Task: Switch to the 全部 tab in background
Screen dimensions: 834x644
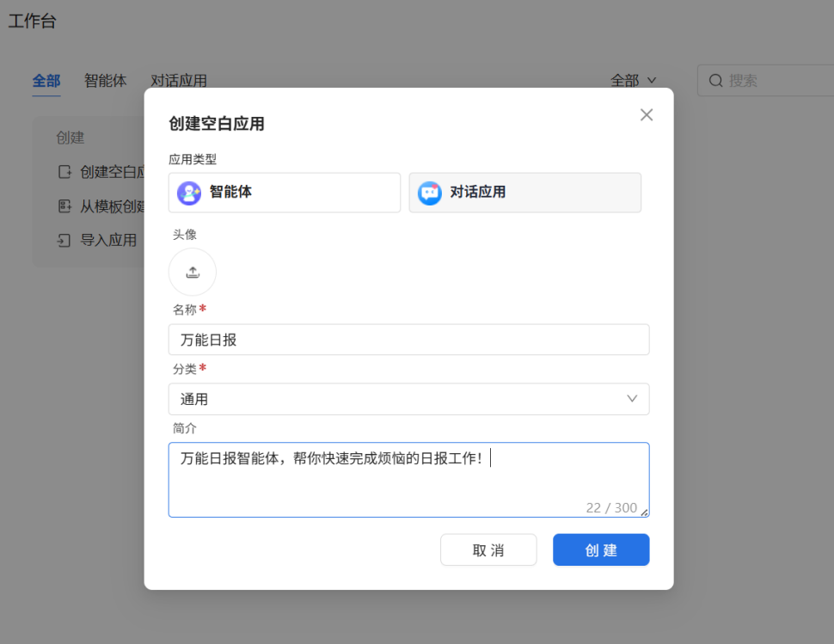Action: point(46,81)
